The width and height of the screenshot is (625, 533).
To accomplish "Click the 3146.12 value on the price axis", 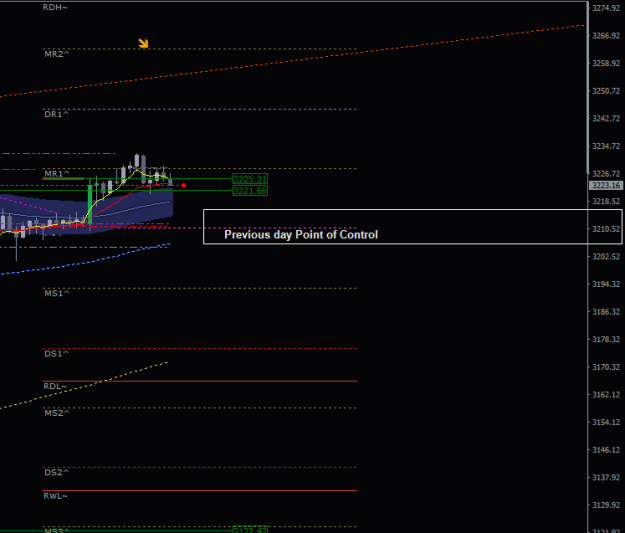I will pos(606,450).
